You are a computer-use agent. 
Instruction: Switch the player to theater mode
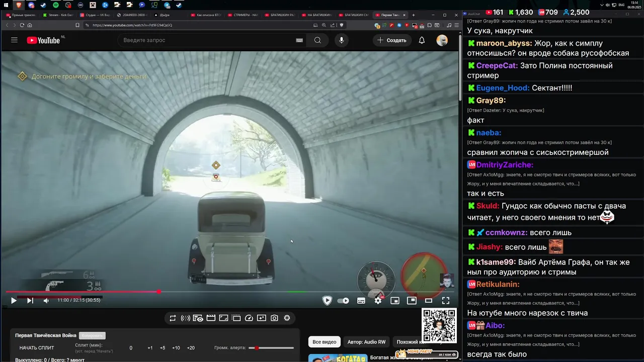429,301
